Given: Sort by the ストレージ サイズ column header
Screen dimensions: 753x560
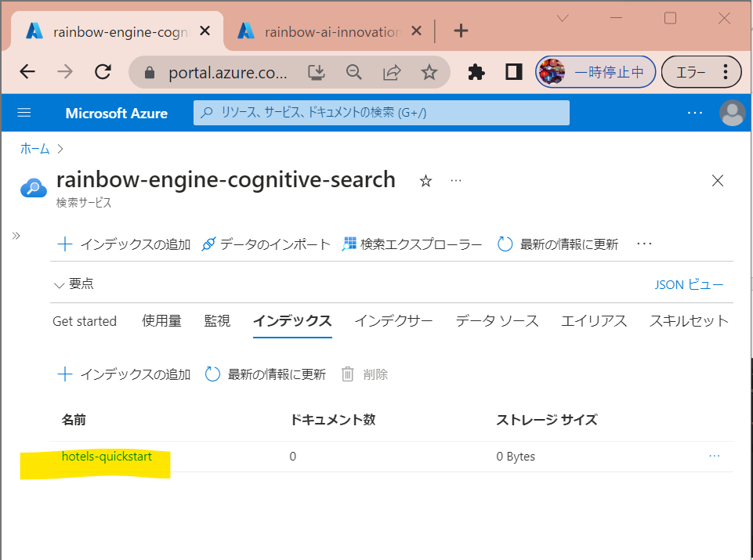Looking at the screenshot, I should coord(547,420).
